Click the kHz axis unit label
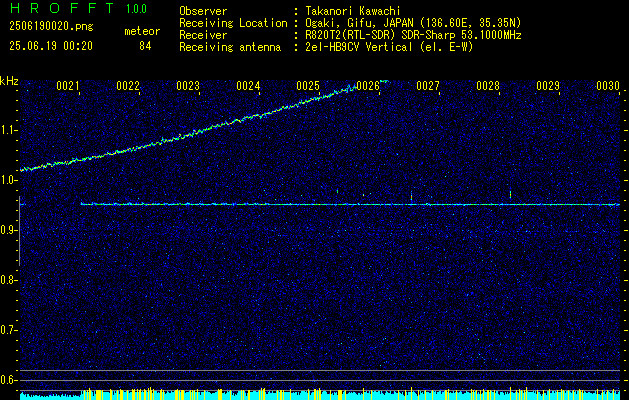Image resolution: width=629 pixels, height=400 pixels. [9, 81]
